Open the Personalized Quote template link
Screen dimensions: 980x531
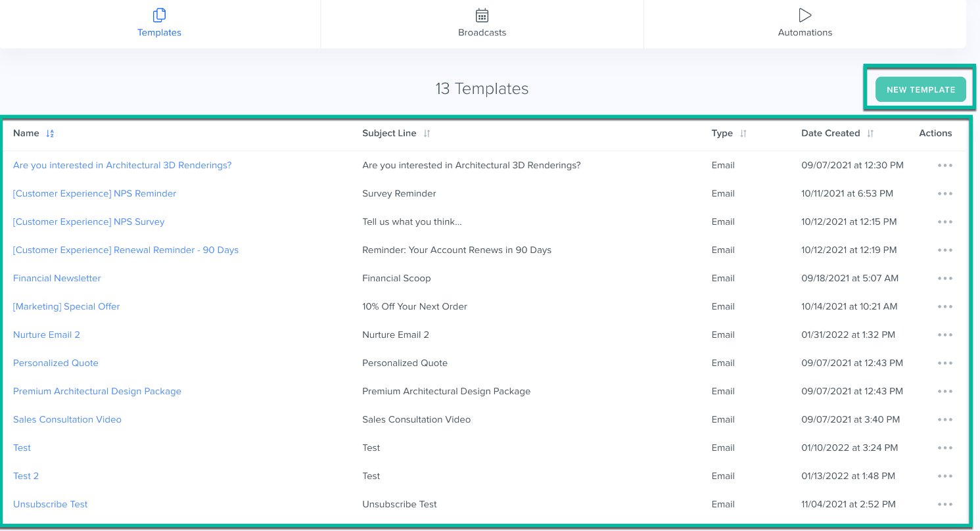(x=56, y=363)
